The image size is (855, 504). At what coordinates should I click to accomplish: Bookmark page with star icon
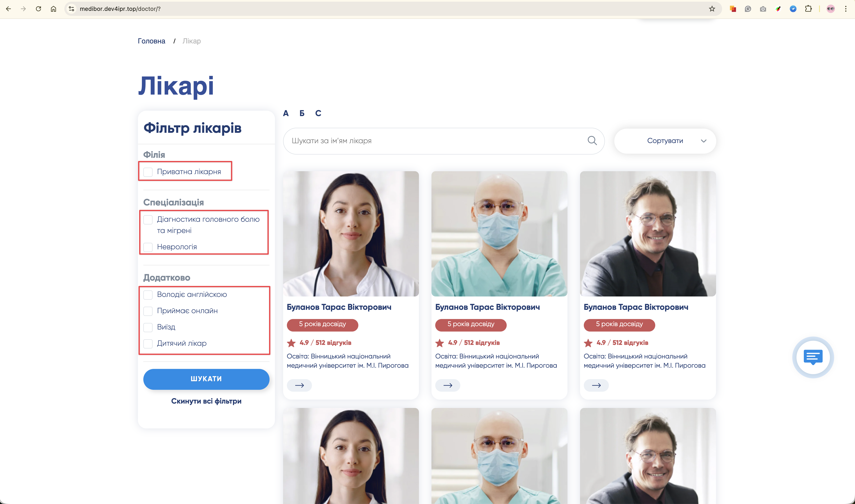712,9
